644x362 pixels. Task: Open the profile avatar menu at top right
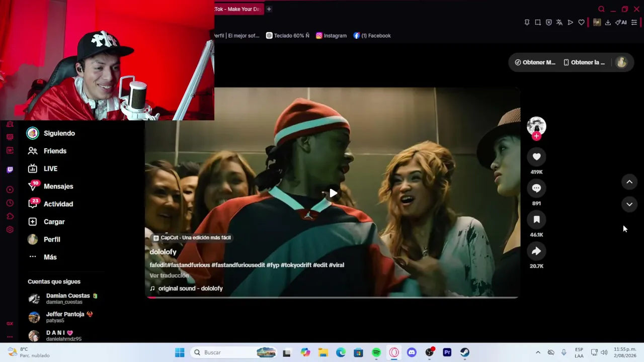point(621,62)
